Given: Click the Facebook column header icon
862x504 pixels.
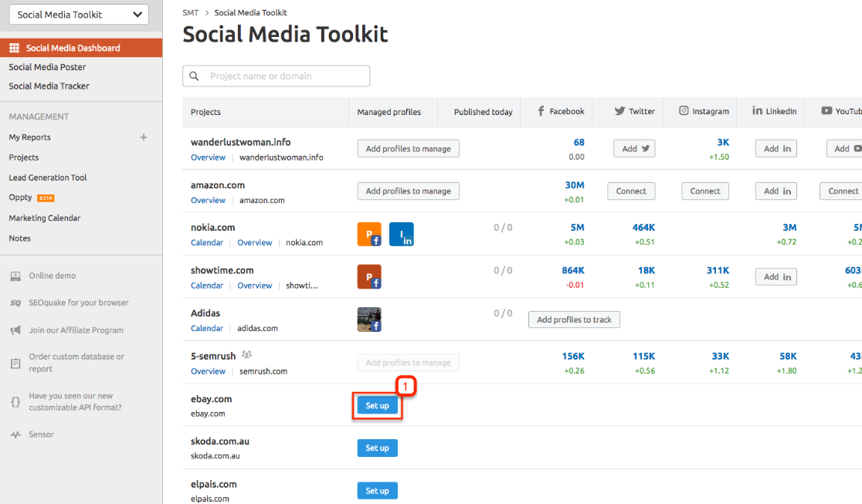Looking at the screenshot, I should point(541,111).
